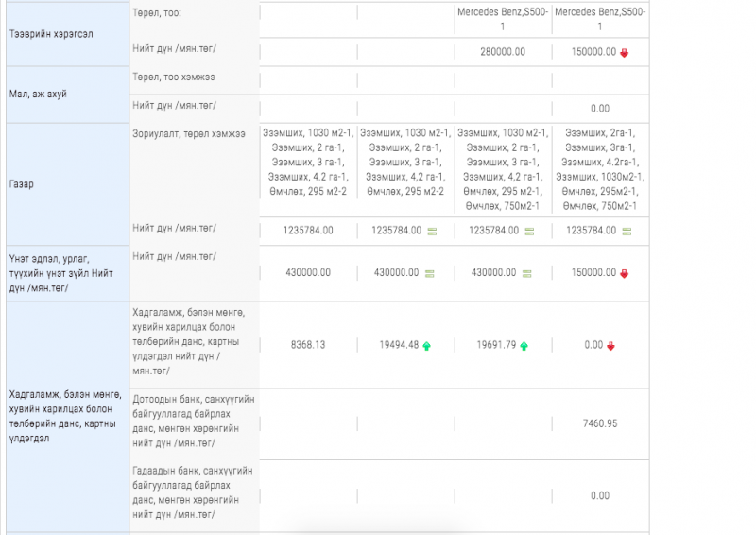
Task: Click last green equal icon in land total row
Action: [626, 230]
